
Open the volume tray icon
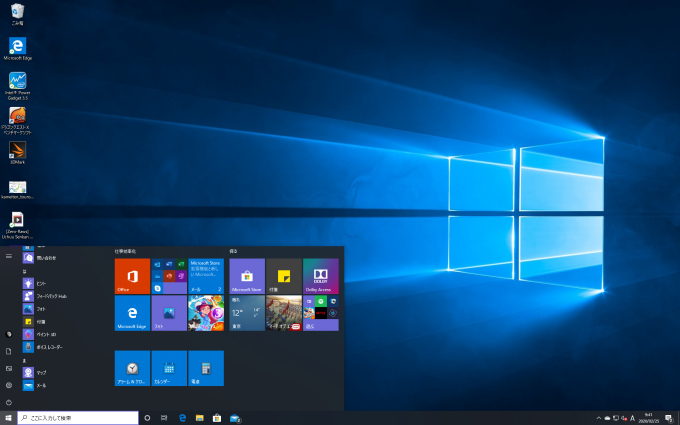coord(624,418)
